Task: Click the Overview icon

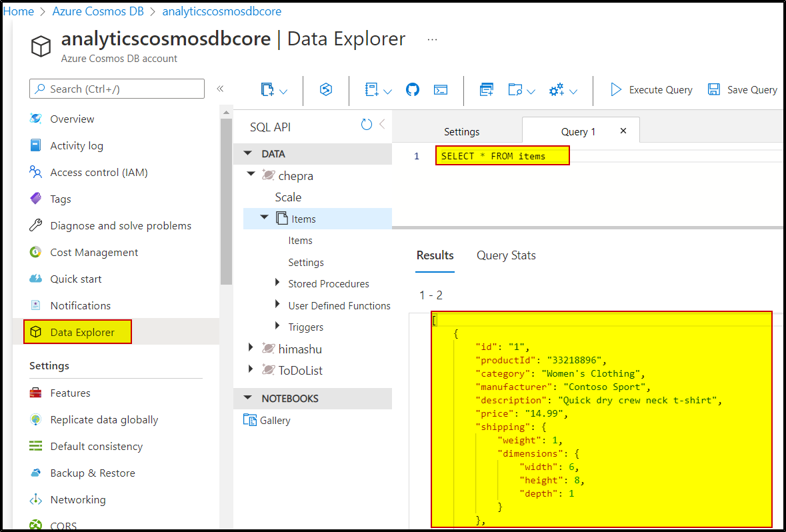Action: point(35,119)
